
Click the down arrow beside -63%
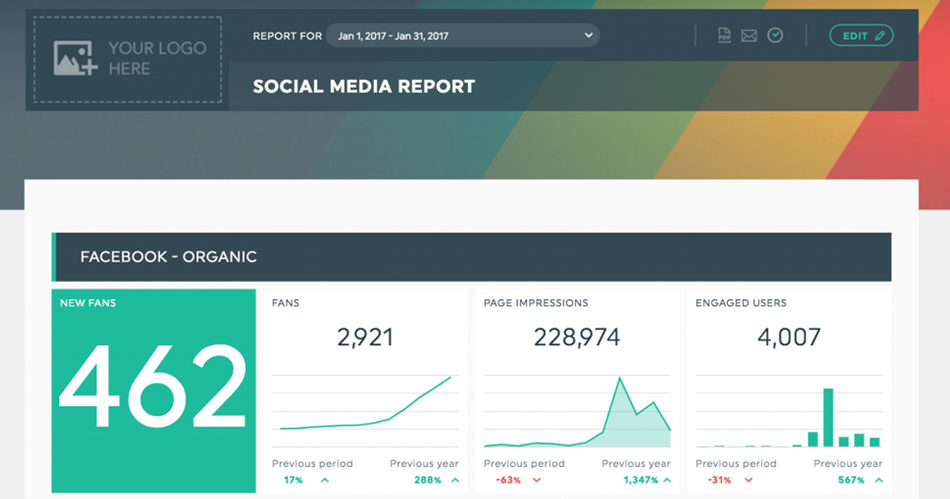tap(537, 480)
